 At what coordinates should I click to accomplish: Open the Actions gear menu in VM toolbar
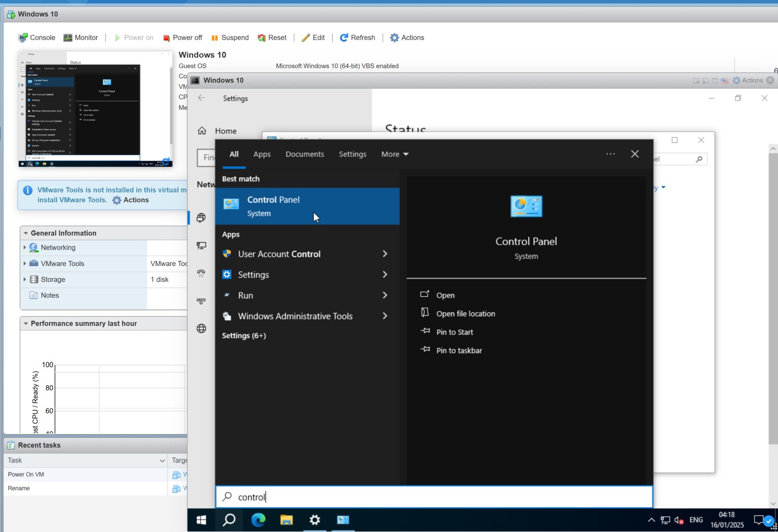[407, 37]
